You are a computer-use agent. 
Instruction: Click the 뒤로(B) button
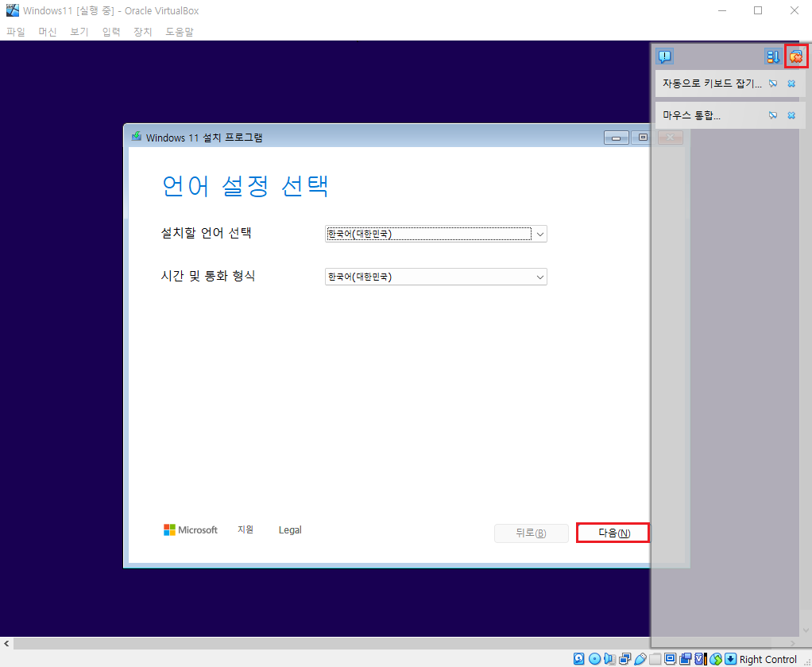[x=532, y=533]
